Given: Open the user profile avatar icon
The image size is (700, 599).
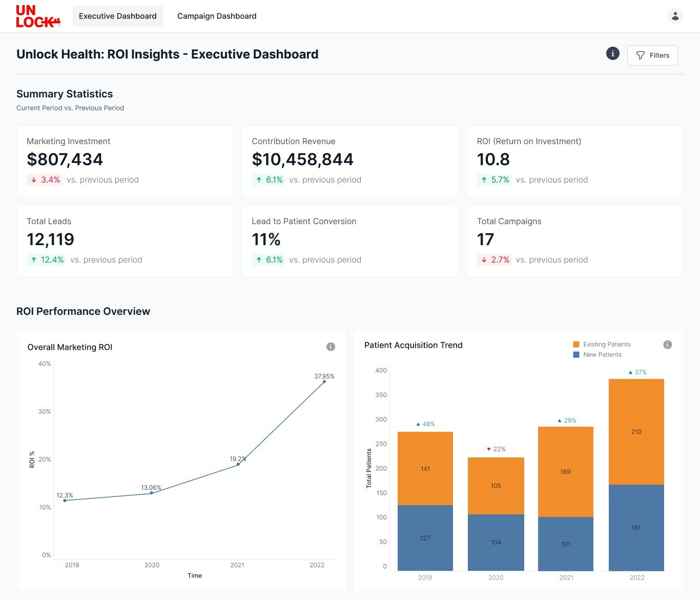Looking at the screenshot, I should click(675, 16).
